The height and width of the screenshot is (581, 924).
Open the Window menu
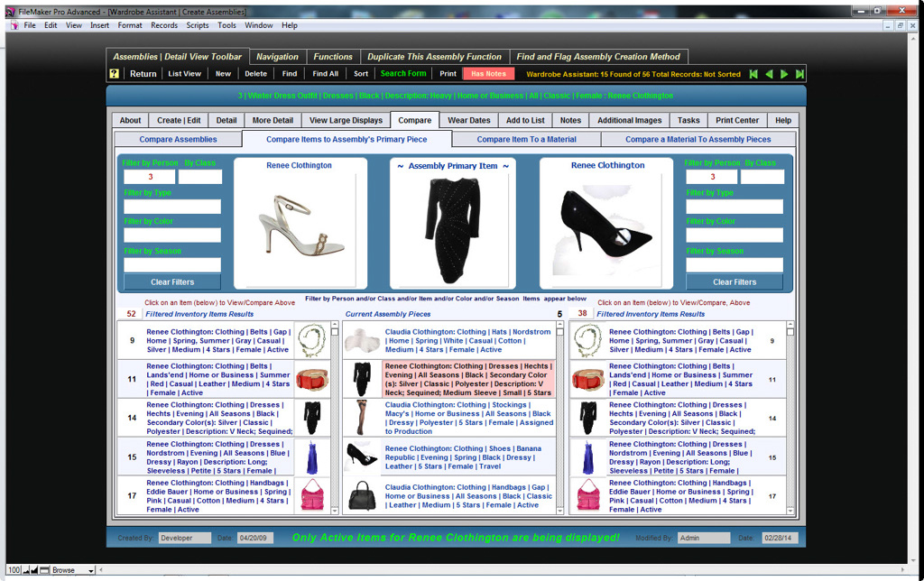259,25
